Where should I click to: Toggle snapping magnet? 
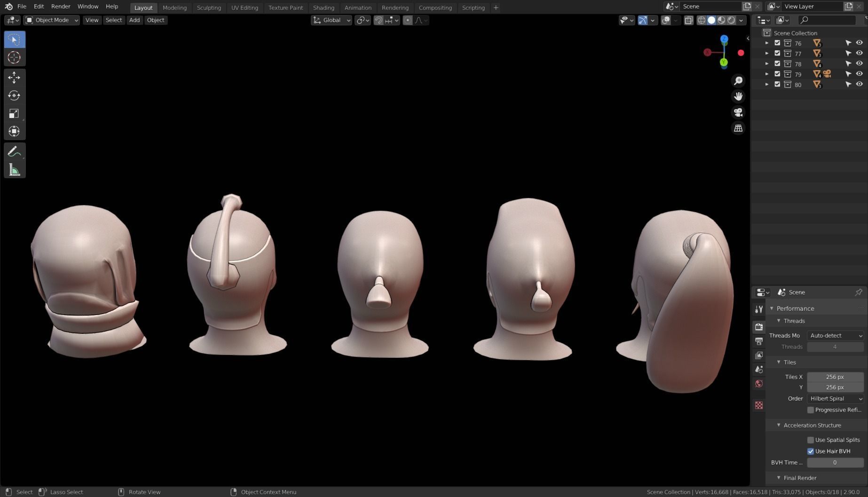pos(379,20)
